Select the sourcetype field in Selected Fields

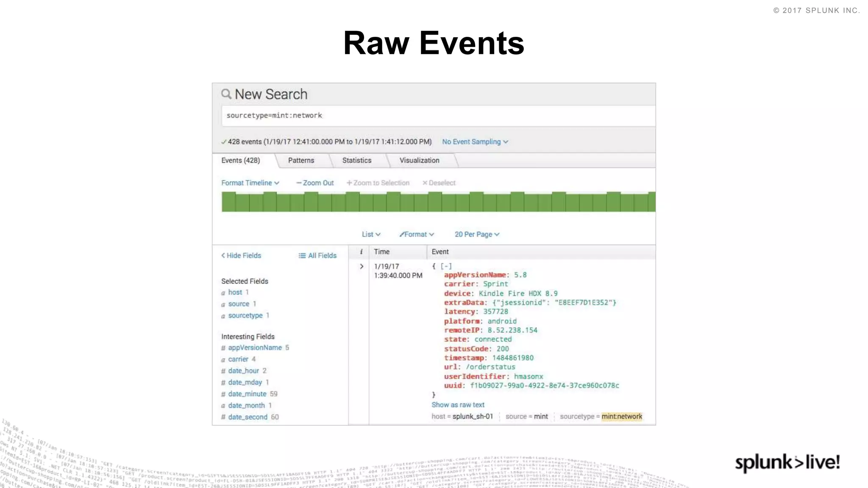[245, 316]
